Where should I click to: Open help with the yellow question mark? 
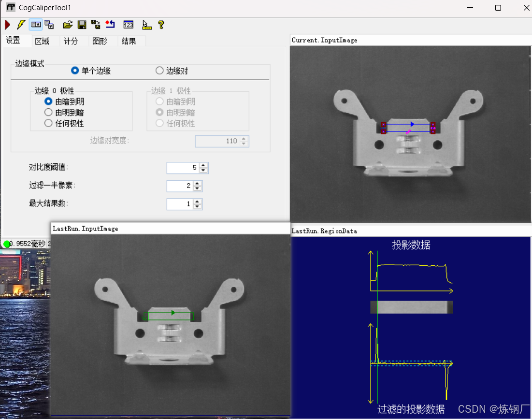click(x=161, y=25)
